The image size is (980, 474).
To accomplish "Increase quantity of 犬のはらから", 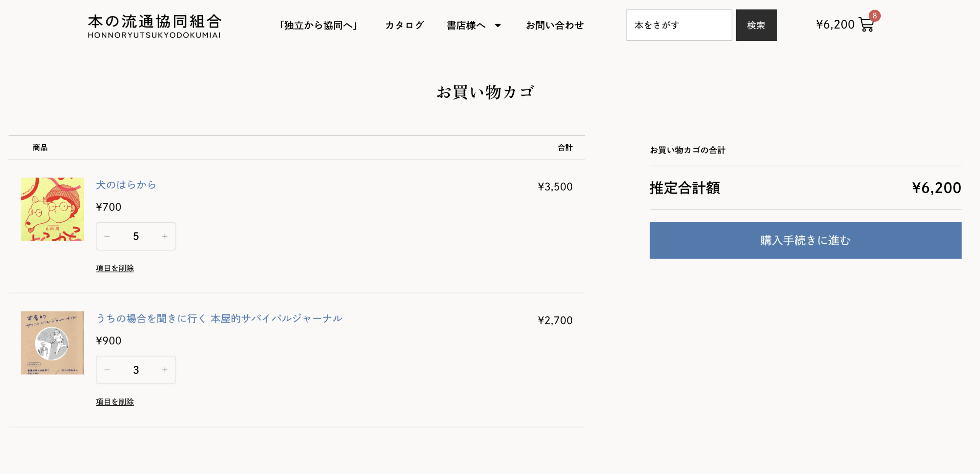I will [x=165, y=236].
